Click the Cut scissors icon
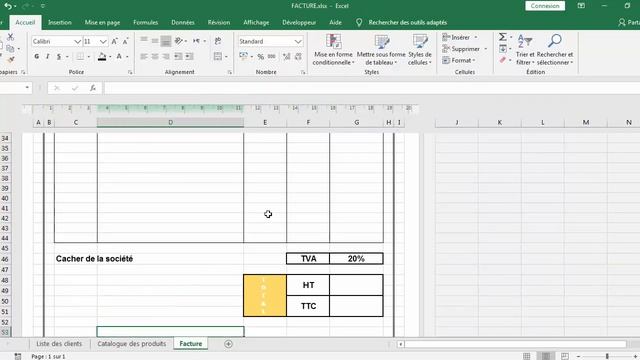Screen dimensions: 640x360 [x=10, y=38]
